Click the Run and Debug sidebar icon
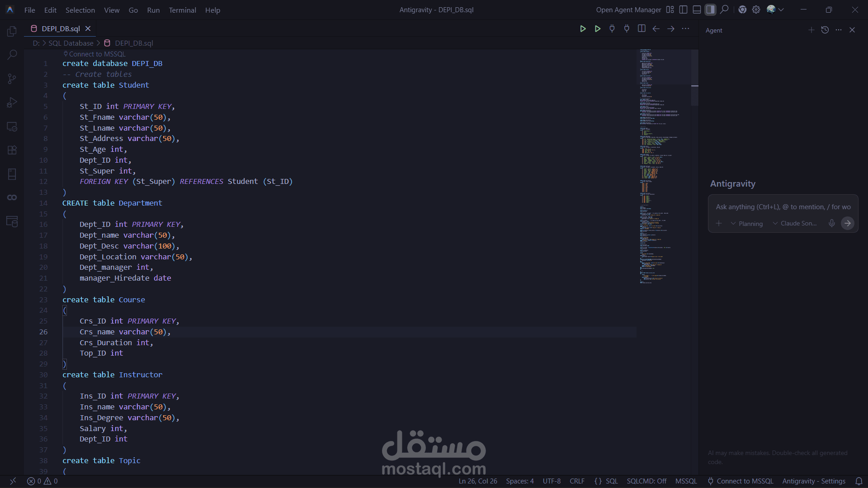Image resolution: width=868 pixels, height=488 pixels. (x=12, y=103)
